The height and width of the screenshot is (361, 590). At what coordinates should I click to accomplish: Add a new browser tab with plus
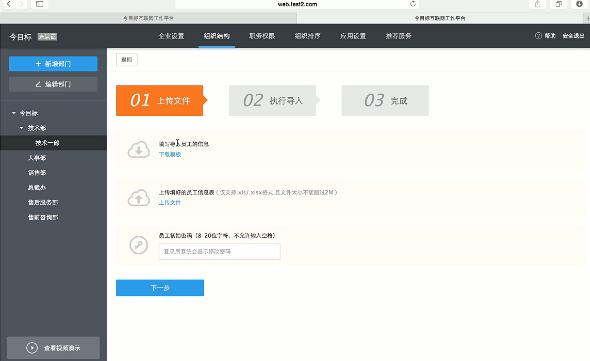click(587, 18)
